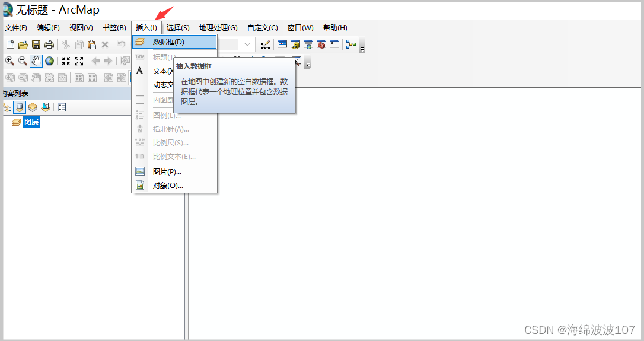The image size is (644, 341).
Task: Choose 比例尺(S)... menu entry
Action: click(x=174, y=143)
